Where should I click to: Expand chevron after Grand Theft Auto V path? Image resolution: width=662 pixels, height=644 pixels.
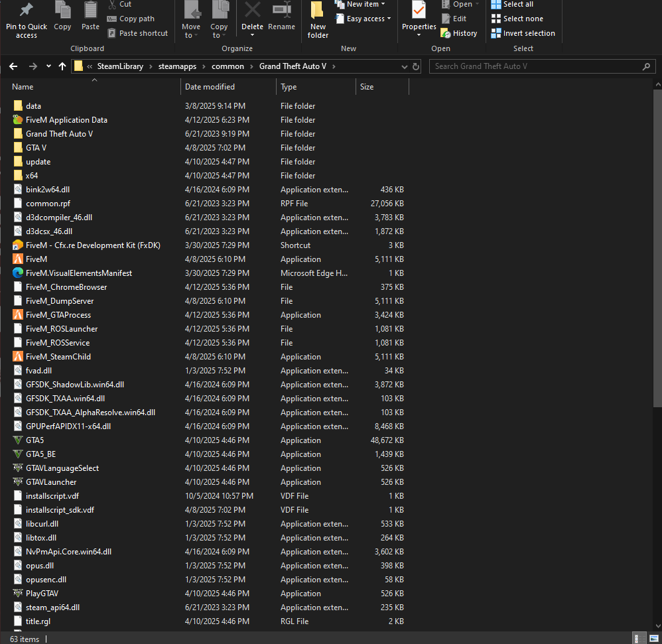point(334,66)
